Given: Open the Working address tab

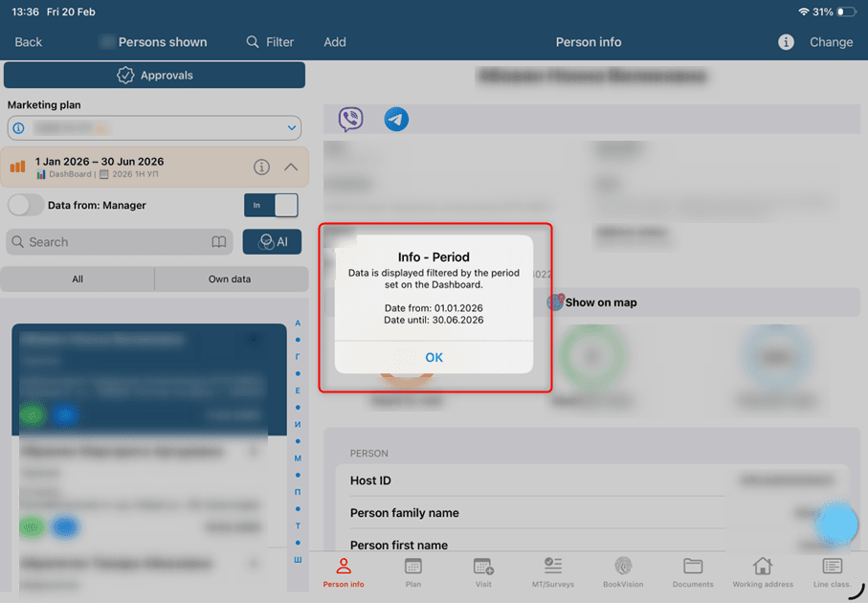Looking at the screenshot, I should click(762, 571).
